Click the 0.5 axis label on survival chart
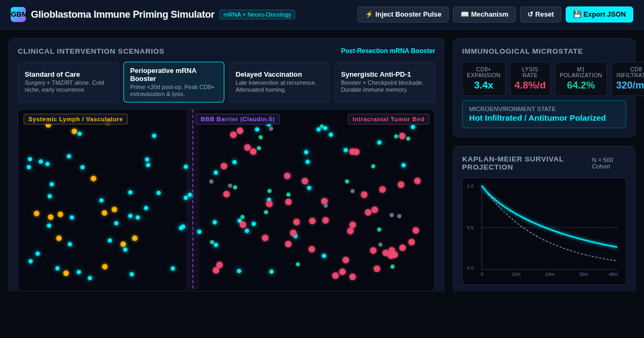The width and height of the screenshot is (644, 338). coord(470,227)
